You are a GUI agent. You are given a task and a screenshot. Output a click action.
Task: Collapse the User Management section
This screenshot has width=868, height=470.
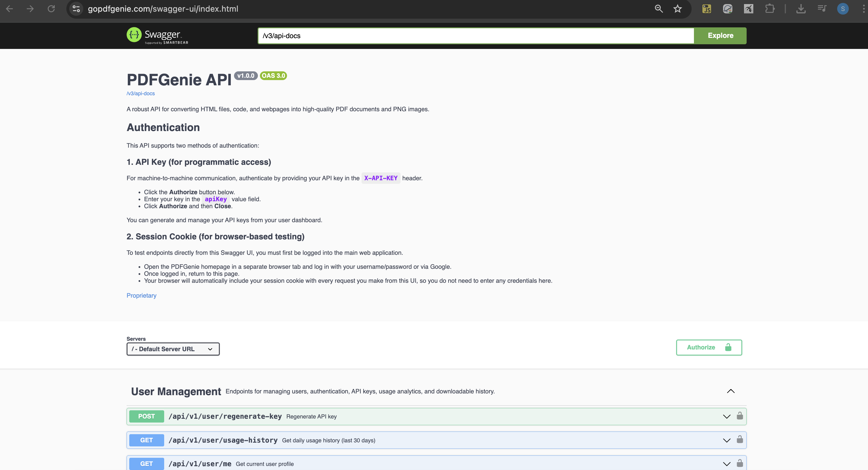tap(731, 391)
